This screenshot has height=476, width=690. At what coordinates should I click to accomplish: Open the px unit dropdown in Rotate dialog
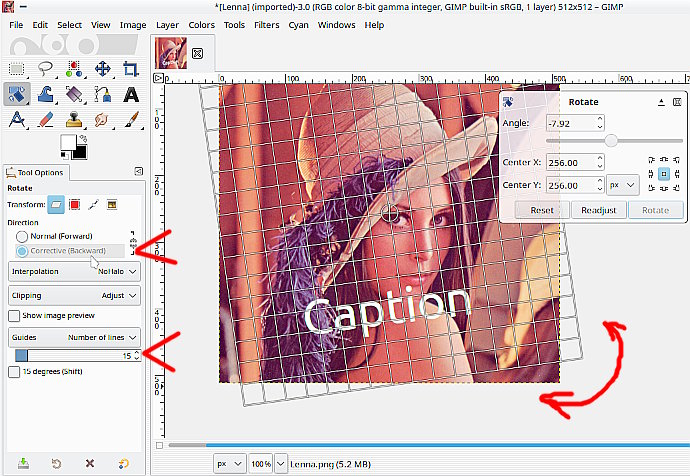(x=623, y=185)
